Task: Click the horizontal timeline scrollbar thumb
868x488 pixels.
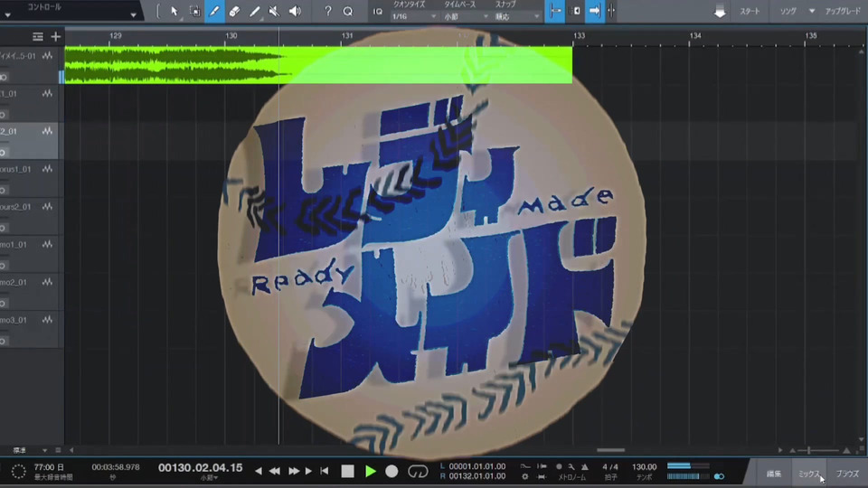Action: pos(610,450)
